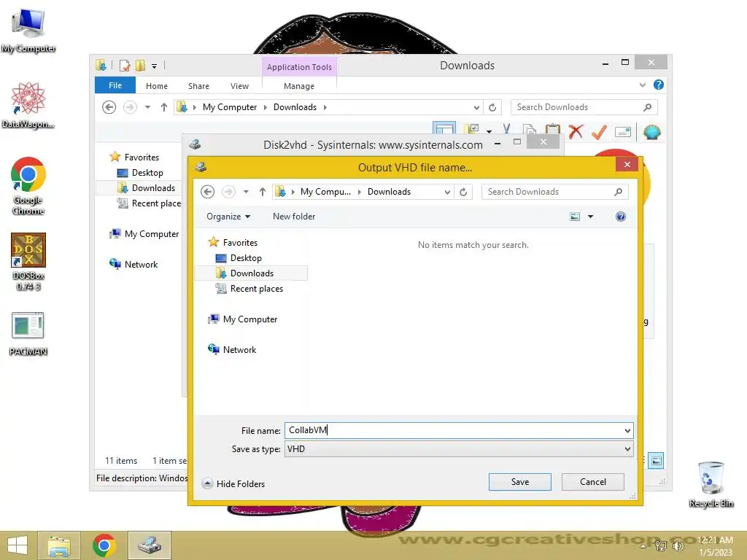
Task: Go back in Downloads Explorer window
Action: tap(109, 107)
